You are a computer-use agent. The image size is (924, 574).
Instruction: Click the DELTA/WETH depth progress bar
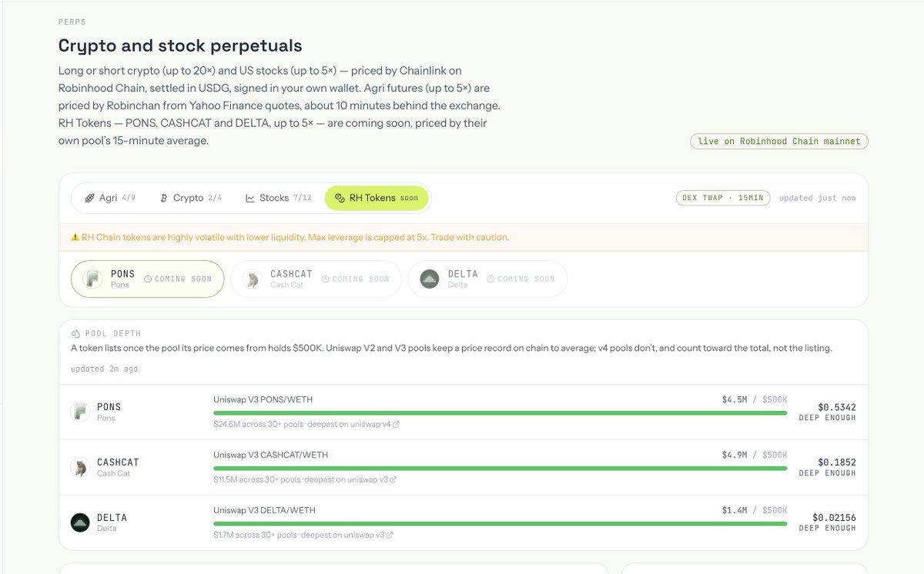[500, 524]
